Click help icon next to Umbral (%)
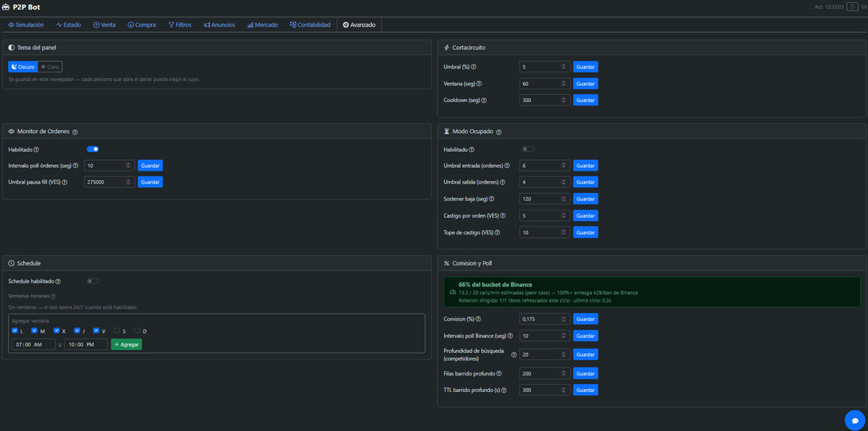 tap(474, 67)
